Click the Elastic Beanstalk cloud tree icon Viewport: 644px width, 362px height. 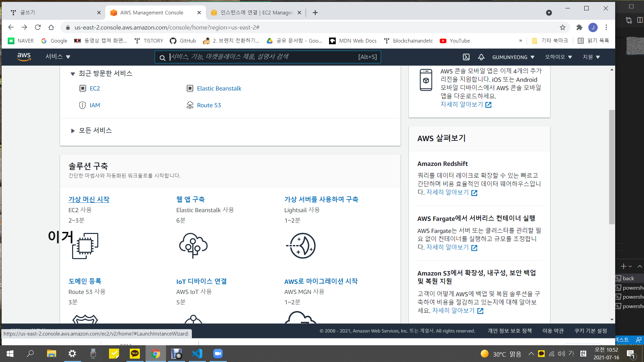pyautogui.click(x=193, y=245)
